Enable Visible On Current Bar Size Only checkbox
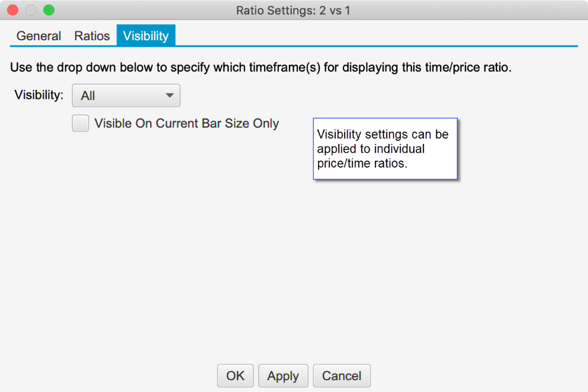Viewport: 588px width, 392px height. (x=81, y=123)
